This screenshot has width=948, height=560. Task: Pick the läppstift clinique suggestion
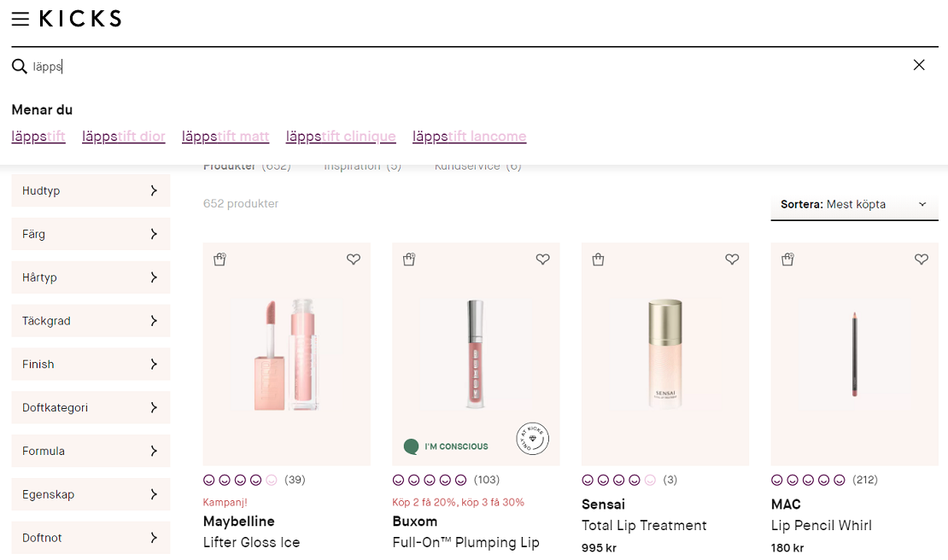point(341,137)
